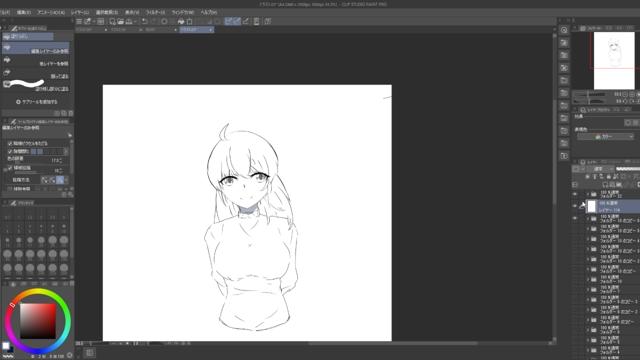Viewport: 640px width, 360px height.
Task: Hide the selected Layer 114 via eye icon
Action: click(575, 206)
